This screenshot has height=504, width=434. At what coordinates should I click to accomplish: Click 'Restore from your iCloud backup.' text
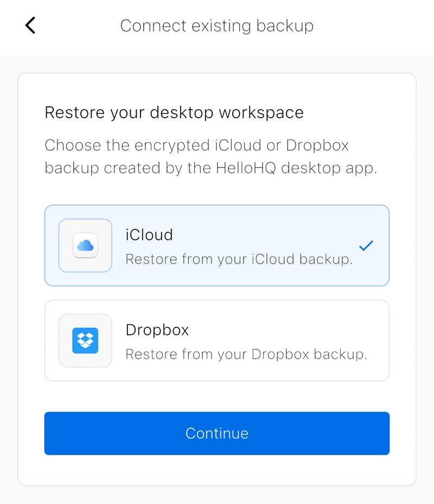pos(239,259)
